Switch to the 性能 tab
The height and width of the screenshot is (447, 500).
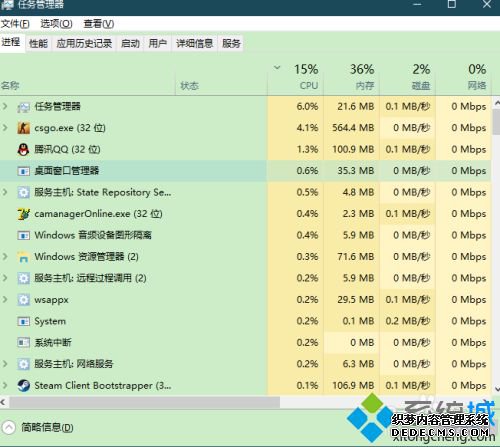38,44
